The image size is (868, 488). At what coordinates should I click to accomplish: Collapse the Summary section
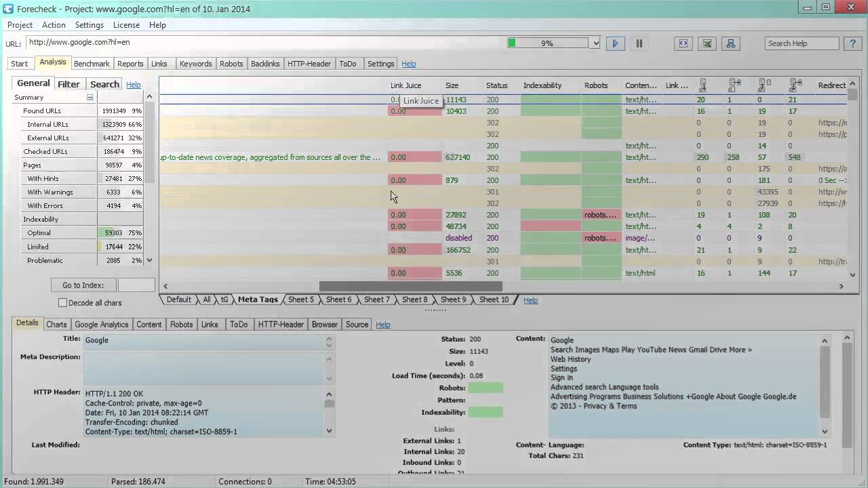pyautogui.click(x=90, y=98)
